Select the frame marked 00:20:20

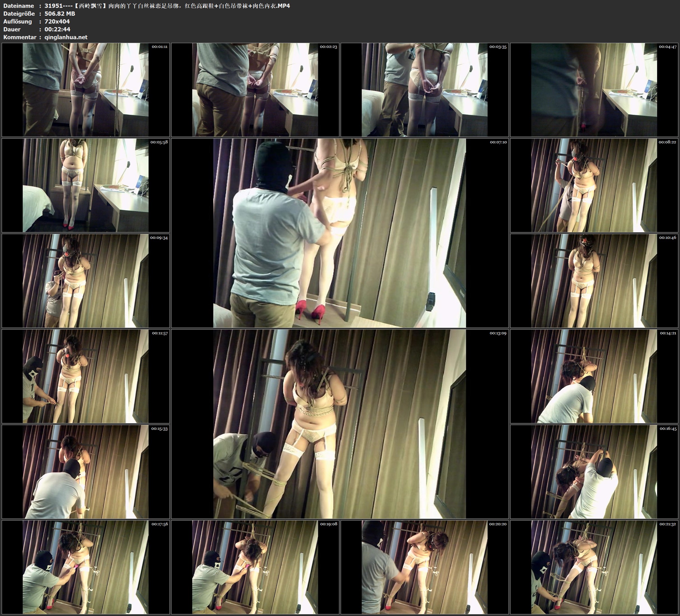click(x=425, y=567)
